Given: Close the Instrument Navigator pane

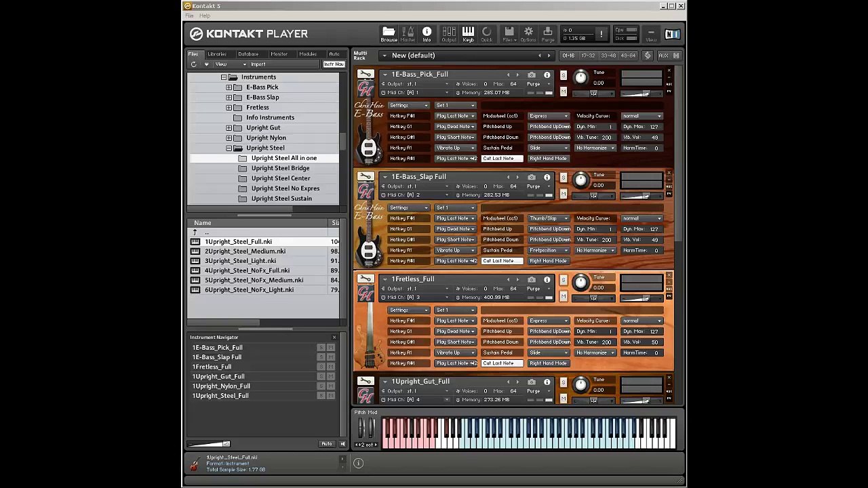Looking at the screenshot, I should pos(334,337).
